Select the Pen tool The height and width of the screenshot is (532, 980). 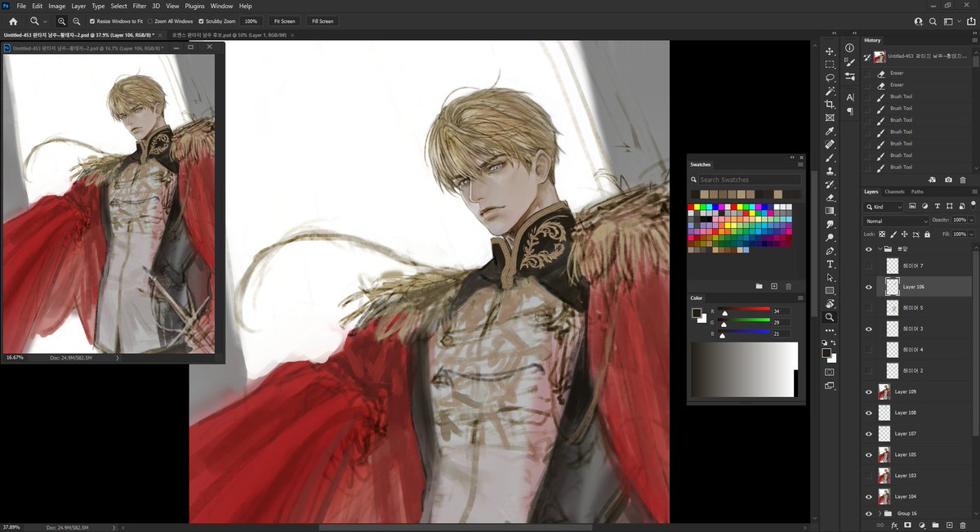(830, 251)
